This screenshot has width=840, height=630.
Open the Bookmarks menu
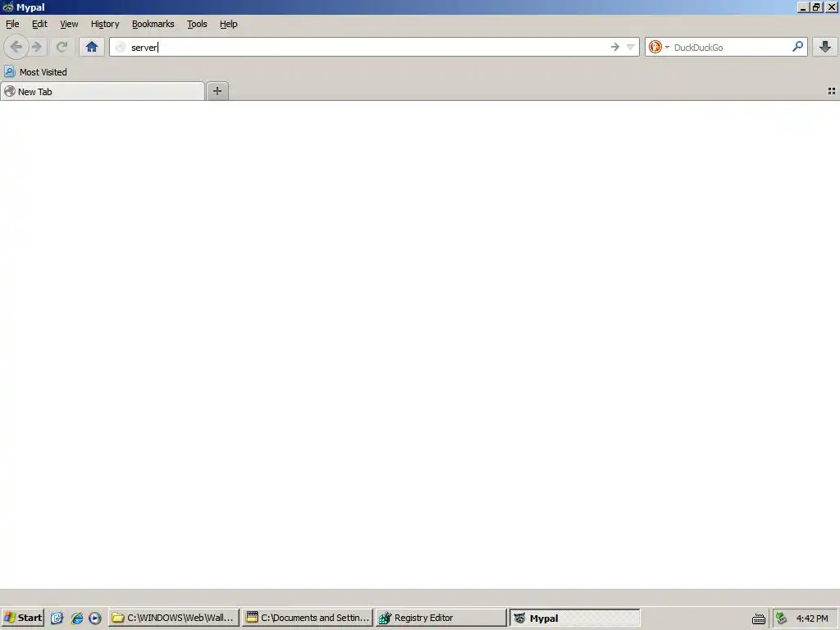pos(153,24)
